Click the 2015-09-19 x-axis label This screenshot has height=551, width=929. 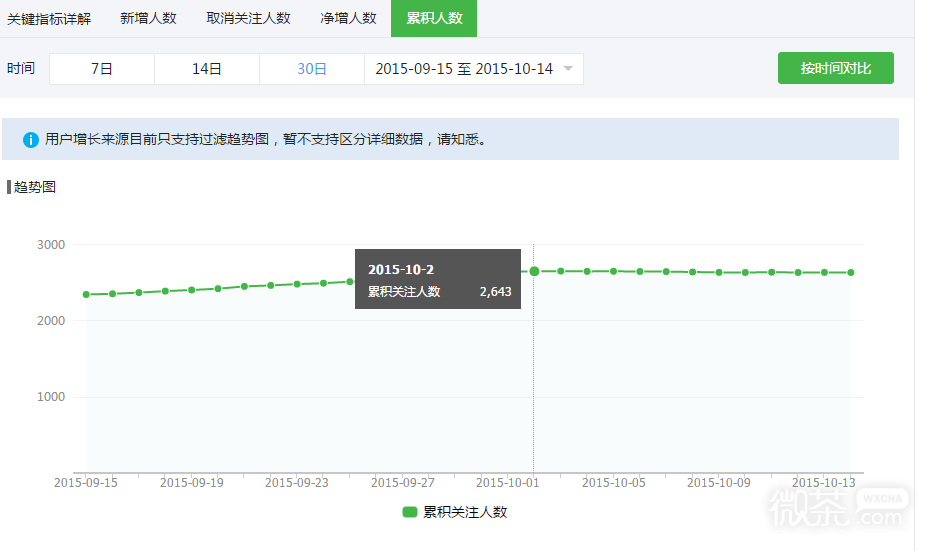[x=192, y=483]
